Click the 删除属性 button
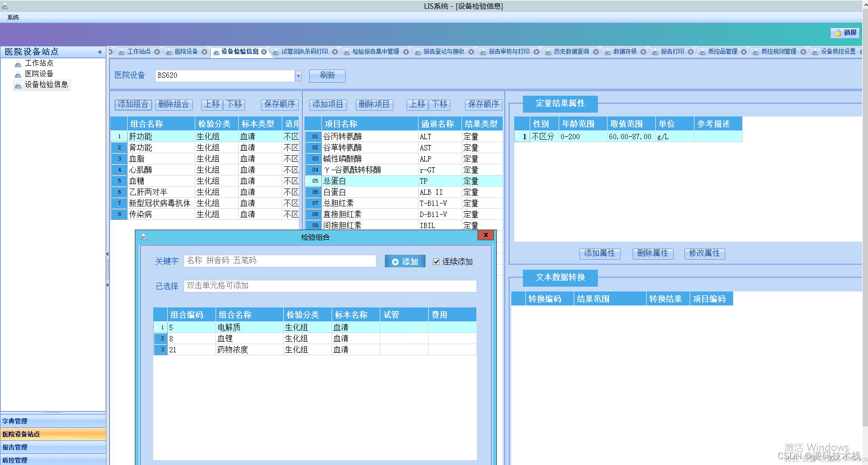 point(652,253)
